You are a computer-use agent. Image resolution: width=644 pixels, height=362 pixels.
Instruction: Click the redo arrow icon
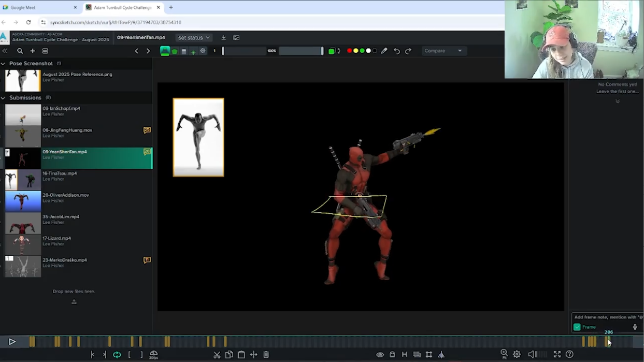(408, 51)
